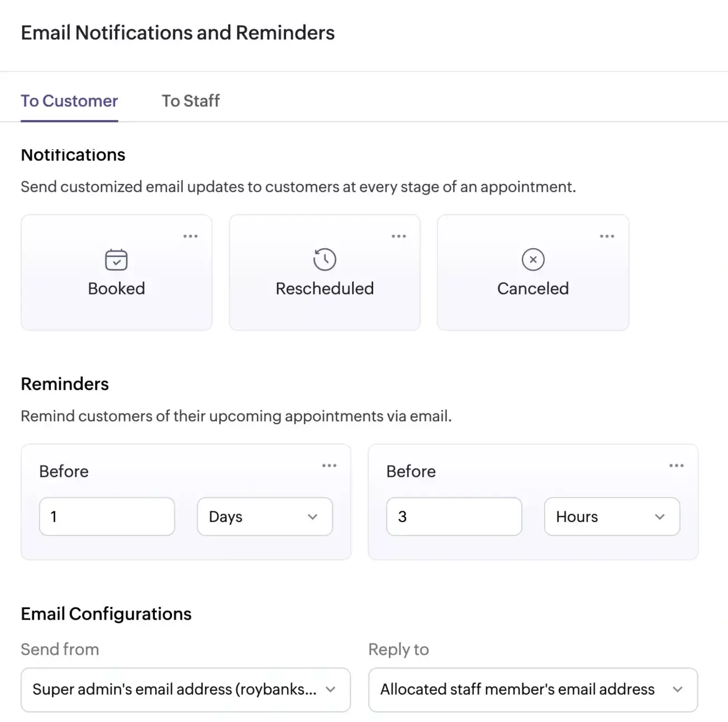
Task: Expand the Days unit dropdown
Action: pos(264,517)
